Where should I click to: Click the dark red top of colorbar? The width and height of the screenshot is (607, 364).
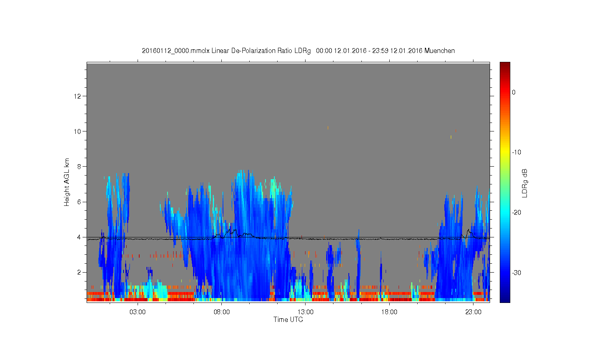click(505, 66)
